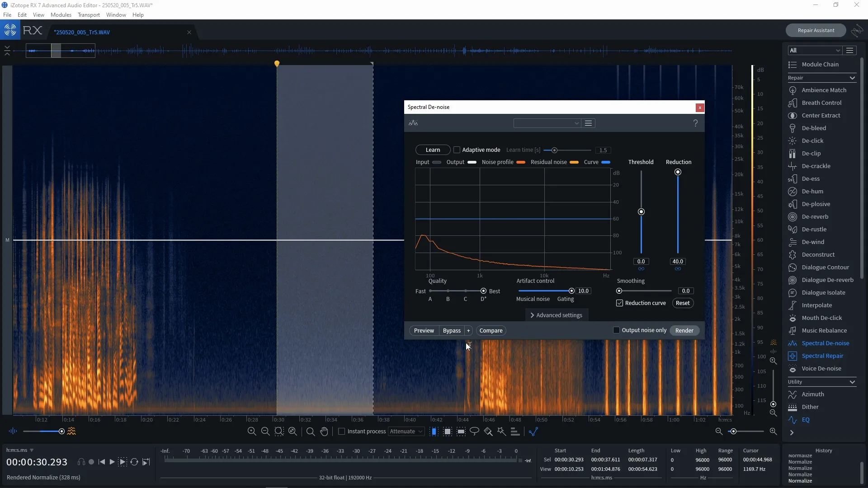Toggle loop playback button
868x488 pixels.
pyautogui.click(x=134, y=462)
